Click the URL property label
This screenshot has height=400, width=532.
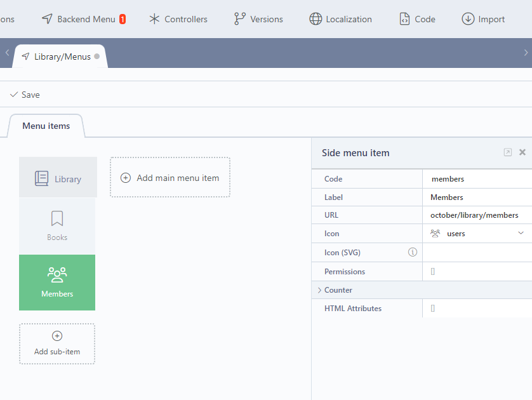click(x=331, y=215)
